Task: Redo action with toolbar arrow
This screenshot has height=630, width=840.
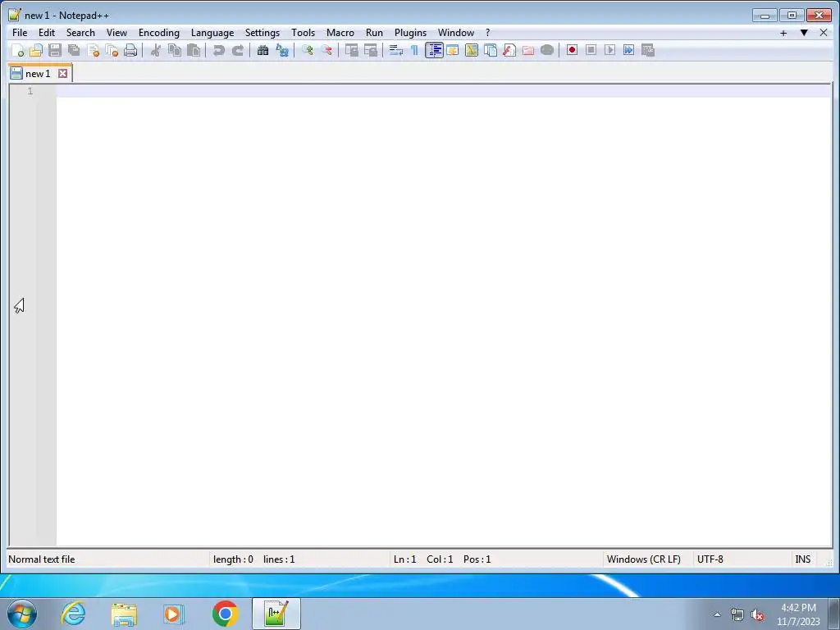Action: point(238,50)
